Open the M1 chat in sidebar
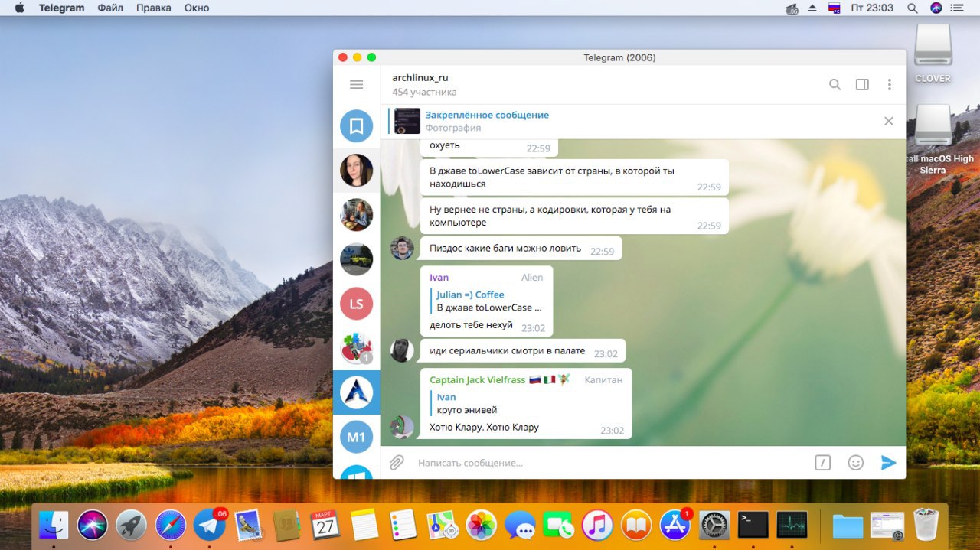980x550 pixels. click(x=356, y=437)
